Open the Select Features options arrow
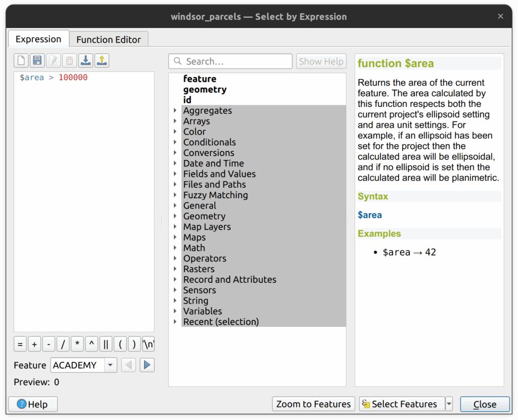Screen dimensions: 518x420 pos(449,404)
